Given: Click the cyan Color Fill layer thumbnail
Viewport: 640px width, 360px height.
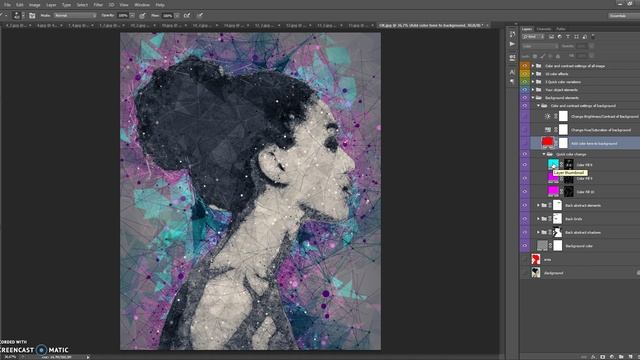Looking at the screenshot, I should click(x=553, y=164).
